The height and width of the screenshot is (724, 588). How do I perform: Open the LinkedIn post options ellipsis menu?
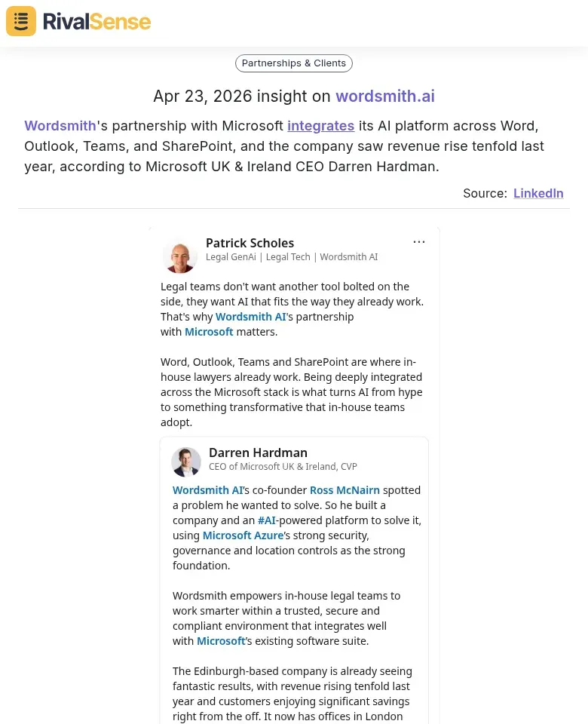[x=419, y=241]
